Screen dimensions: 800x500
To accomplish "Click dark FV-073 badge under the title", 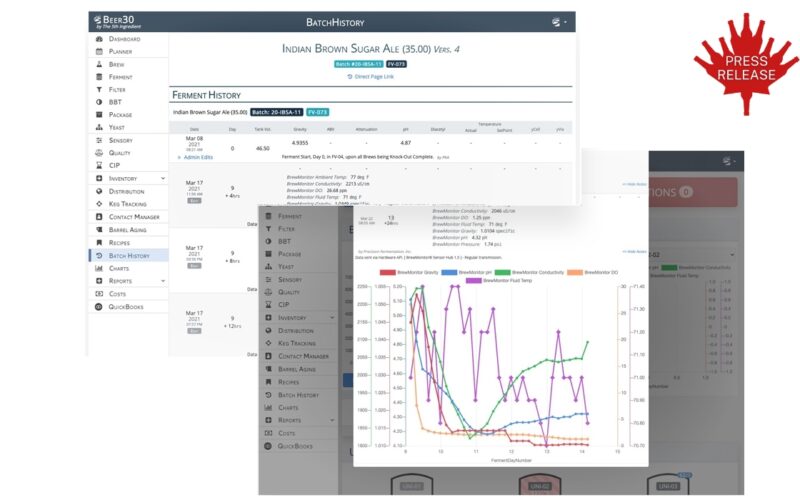I will coord(396,64).
